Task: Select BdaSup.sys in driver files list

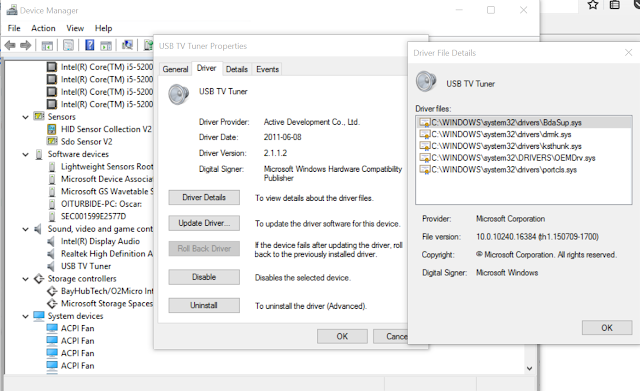Action: [x=524, y=122]
